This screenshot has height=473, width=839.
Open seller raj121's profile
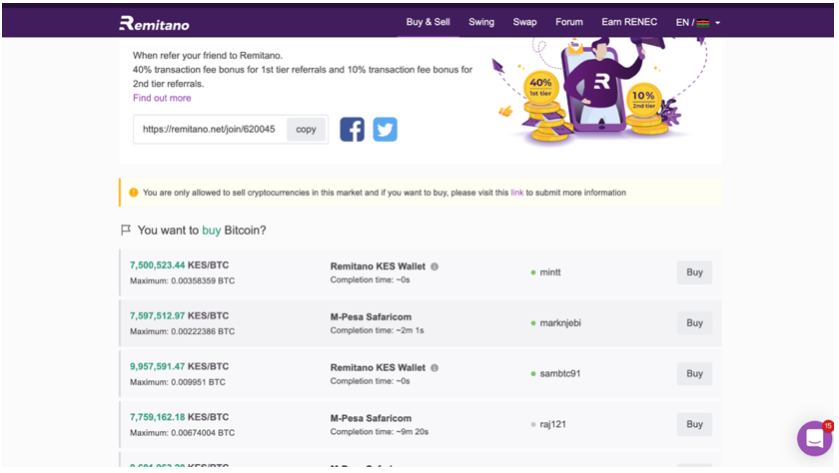pos(553,424)
